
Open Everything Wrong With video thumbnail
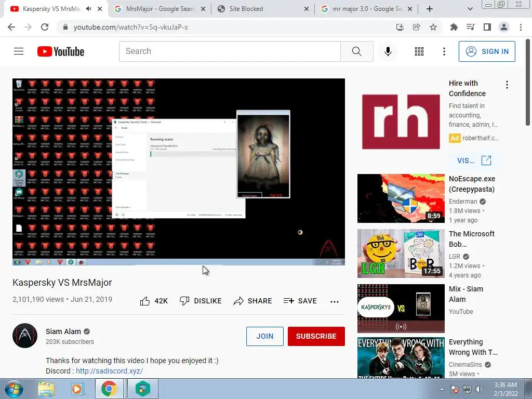(x=401, y=358)
